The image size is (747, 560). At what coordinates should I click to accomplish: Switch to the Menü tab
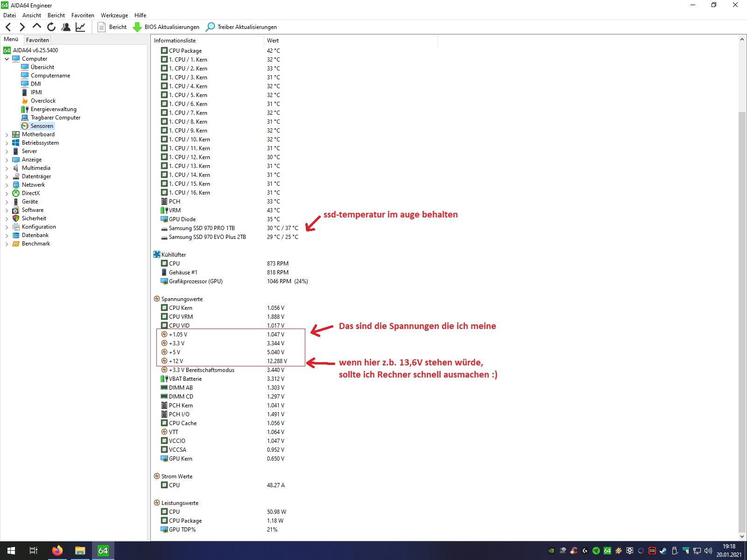11,40
